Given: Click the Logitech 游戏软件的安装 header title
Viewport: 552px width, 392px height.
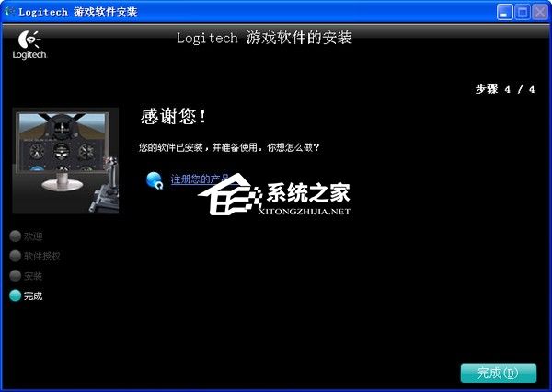Looking at the screenshot, I should [264, 38].
